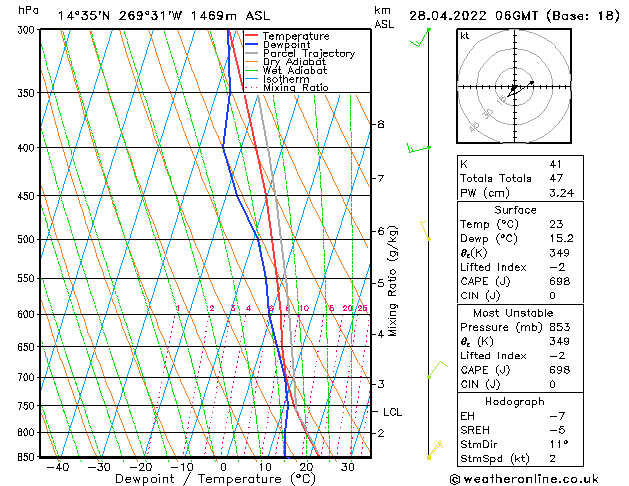Click the 28.04.2022 06GMT date title
The width and height of the screenshot is (629, 486).
click(x=513, y=15)
